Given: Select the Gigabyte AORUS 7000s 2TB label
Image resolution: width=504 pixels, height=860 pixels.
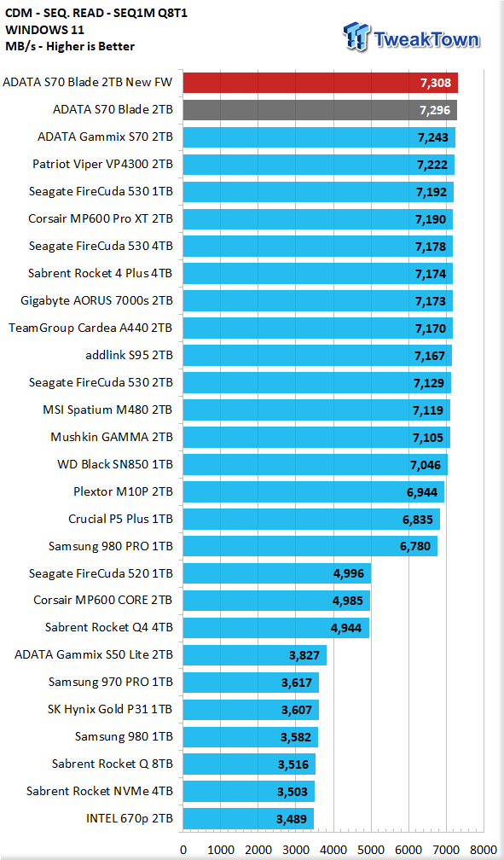Looking at the screenshot, I should coord(96,300).
